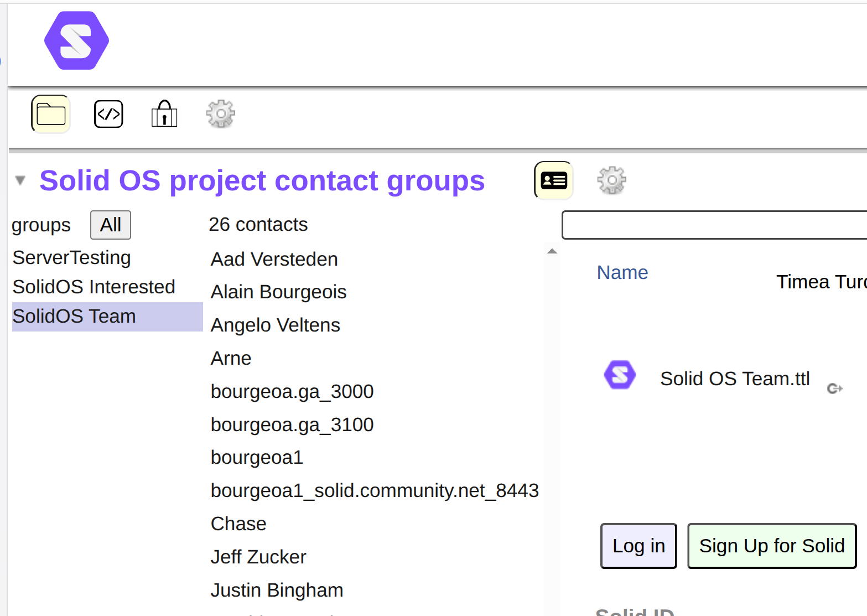Show the source code view icon

click(108, 114)
